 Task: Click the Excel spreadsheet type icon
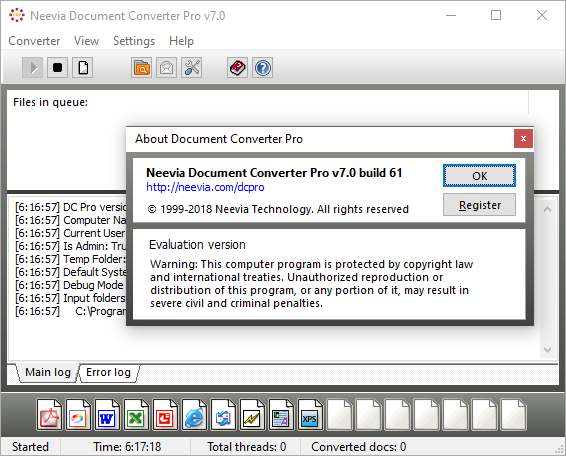pyautogui.click(x=136, y=414)
